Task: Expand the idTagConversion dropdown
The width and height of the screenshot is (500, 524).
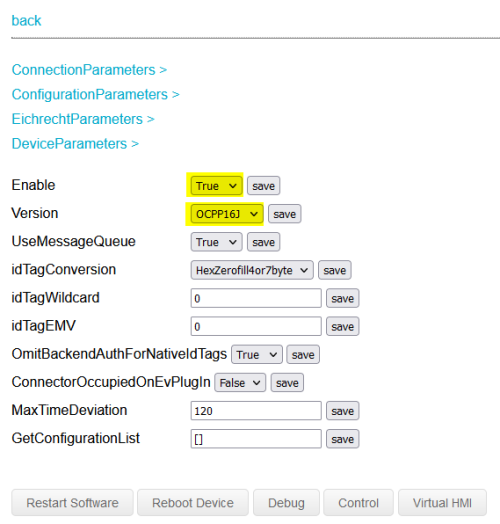Action: click(252, 270)
